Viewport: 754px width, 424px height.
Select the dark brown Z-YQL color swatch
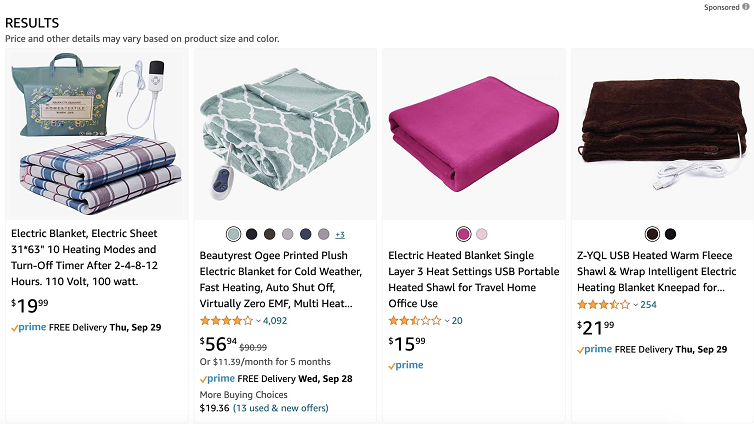pos(652,234)
